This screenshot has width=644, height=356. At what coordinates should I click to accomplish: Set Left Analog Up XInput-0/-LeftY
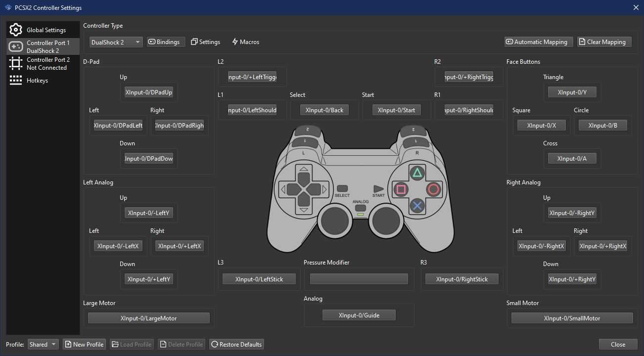click(149, 213)
